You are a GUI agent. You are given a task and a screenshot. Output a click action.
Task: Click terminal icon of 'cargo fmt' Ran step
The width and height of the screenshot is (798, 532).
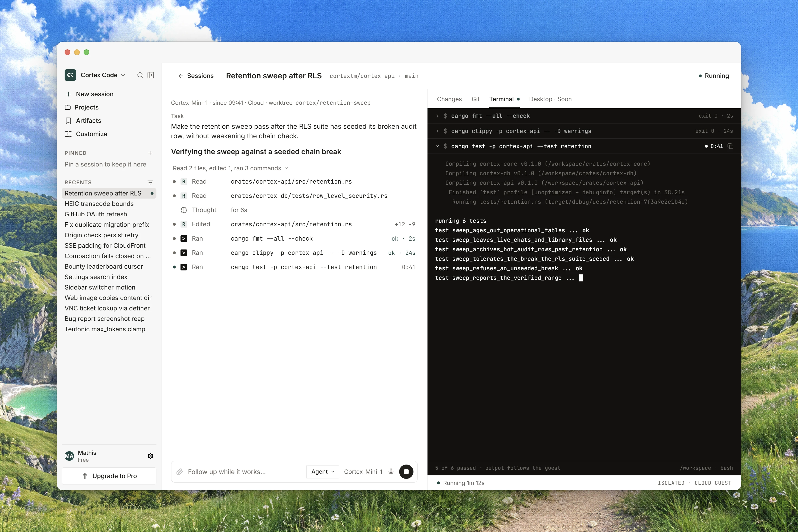pos(184,238)
